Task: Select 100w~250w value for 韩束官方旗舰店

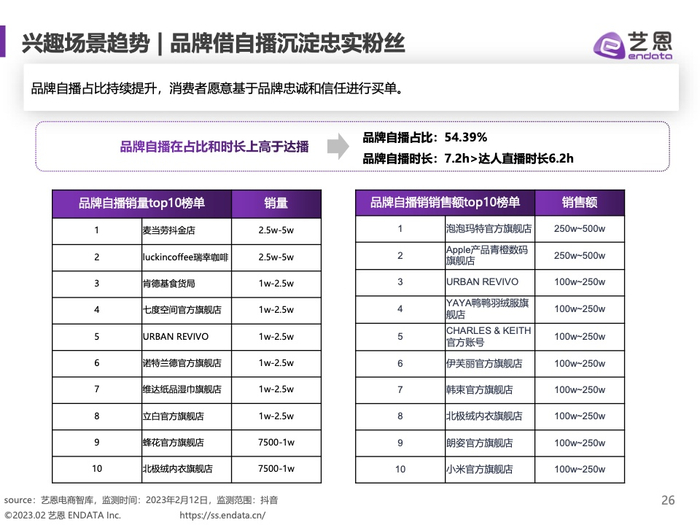Action: (579, 390)
